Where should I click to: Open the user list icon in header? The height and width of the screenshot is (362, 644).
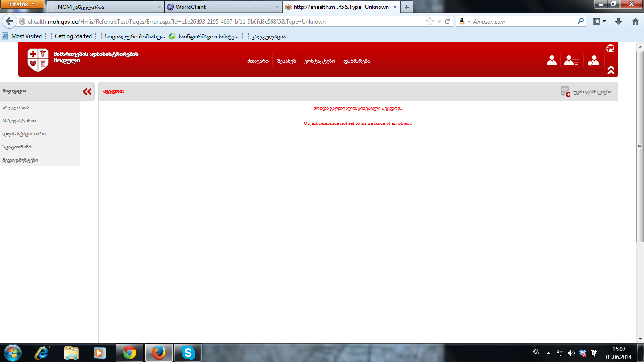tap(571, 60)
